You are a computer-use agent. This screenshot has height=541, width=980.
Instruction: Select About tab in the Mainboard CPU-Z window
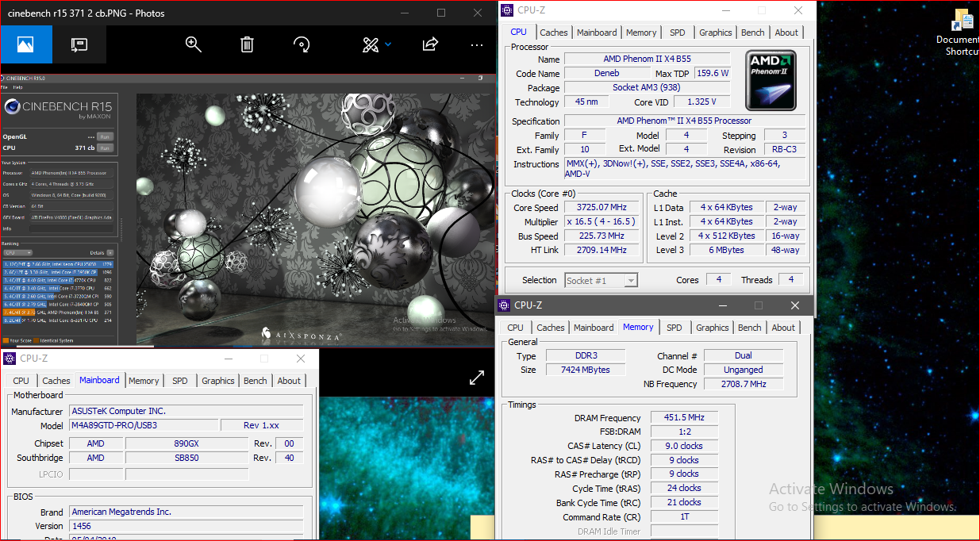290,381
